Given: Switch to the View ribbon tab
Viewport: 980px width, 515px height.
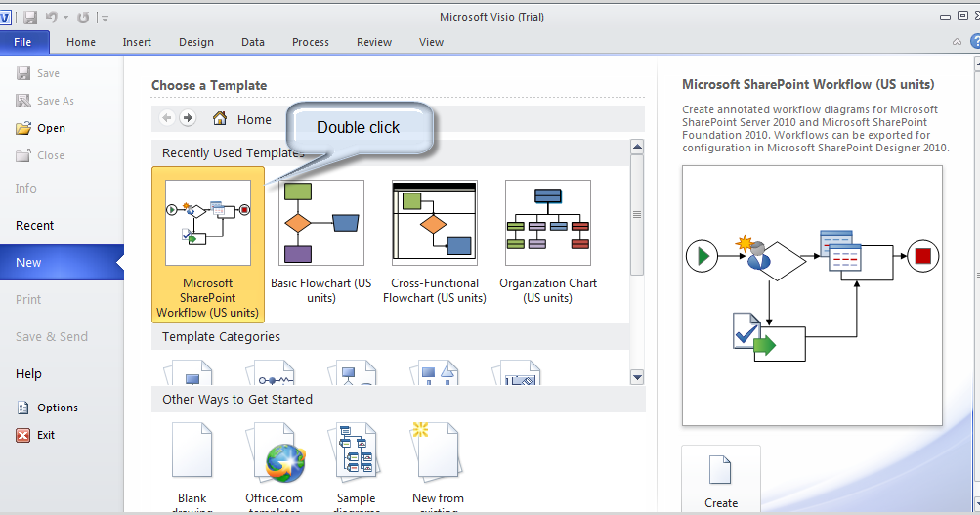Looking at the screenshot, I should pyautogui.click(x=431, y=42).
